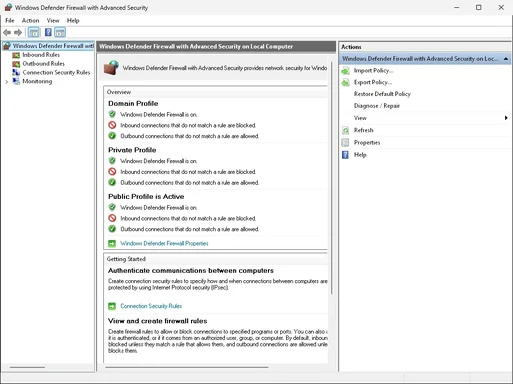Select Connection Security Rules in the tree
513x384 pixels.
(56, 72)
